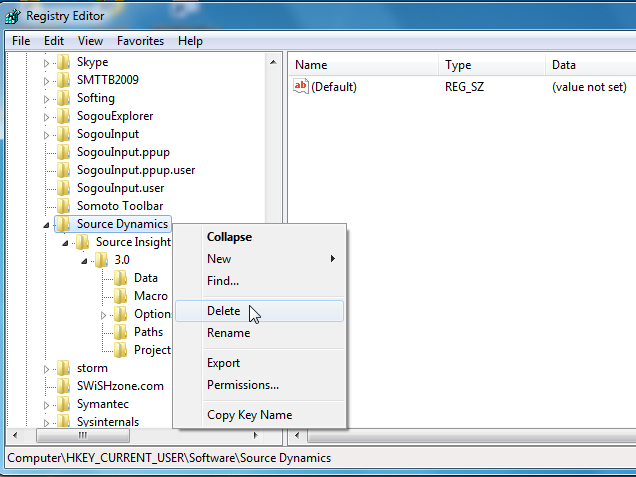This screenshot has width=636, height=477.
Task: Open the New submenu
Action: (259, 259)
